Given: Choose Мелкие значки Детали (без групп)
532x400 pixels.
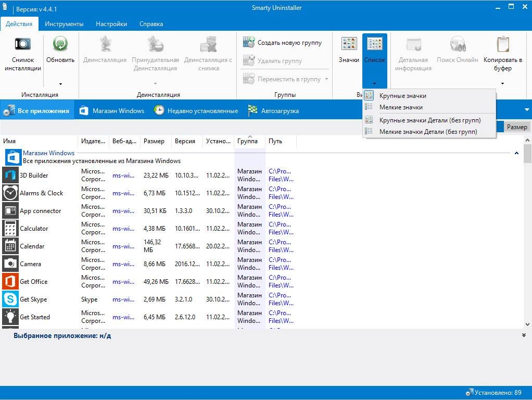Looking at the screenshot, I should click(x=429, y=131).
